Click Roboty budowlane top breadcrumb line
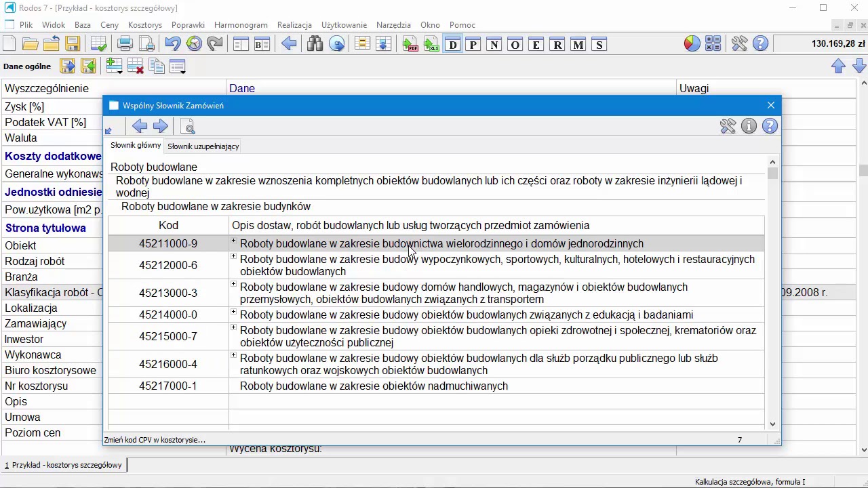Viewport: 868px width, 488px height. click(x=154, y=167)
